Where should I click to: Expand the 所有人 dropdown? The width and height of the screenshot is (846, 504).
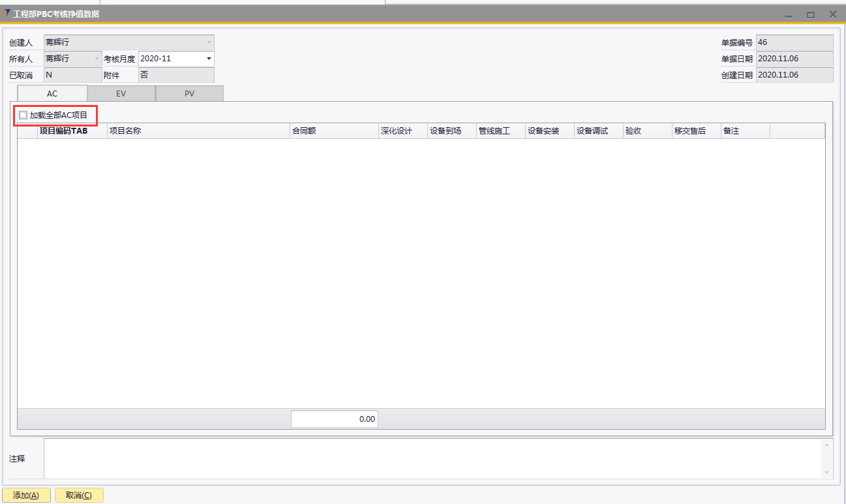coord(97,59)
